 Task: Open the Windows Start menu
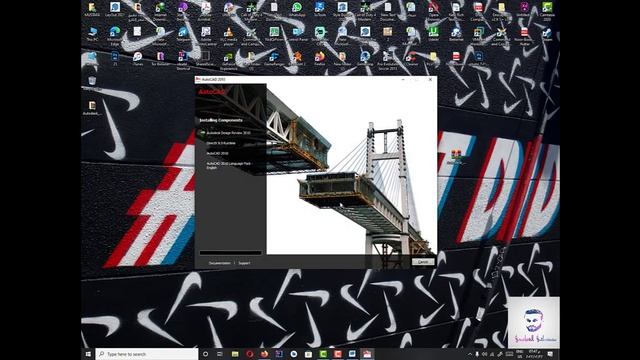(x=88, y=354)
